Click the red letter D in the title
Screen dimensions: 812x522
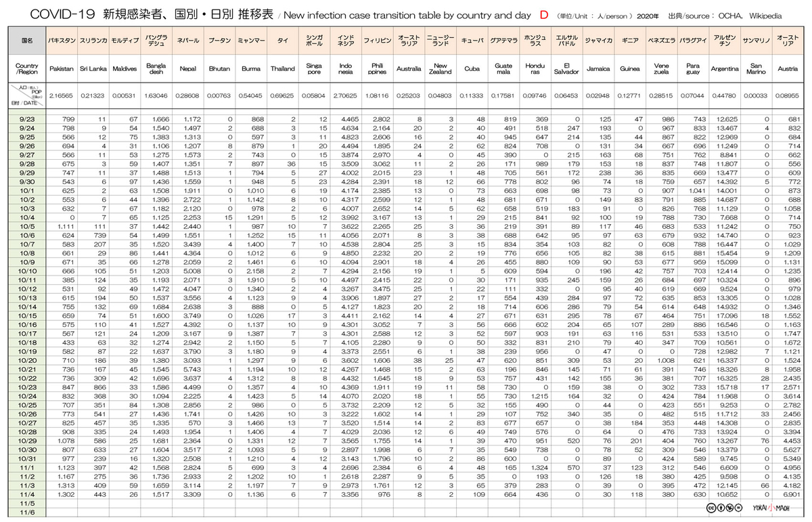coord(544,14)
